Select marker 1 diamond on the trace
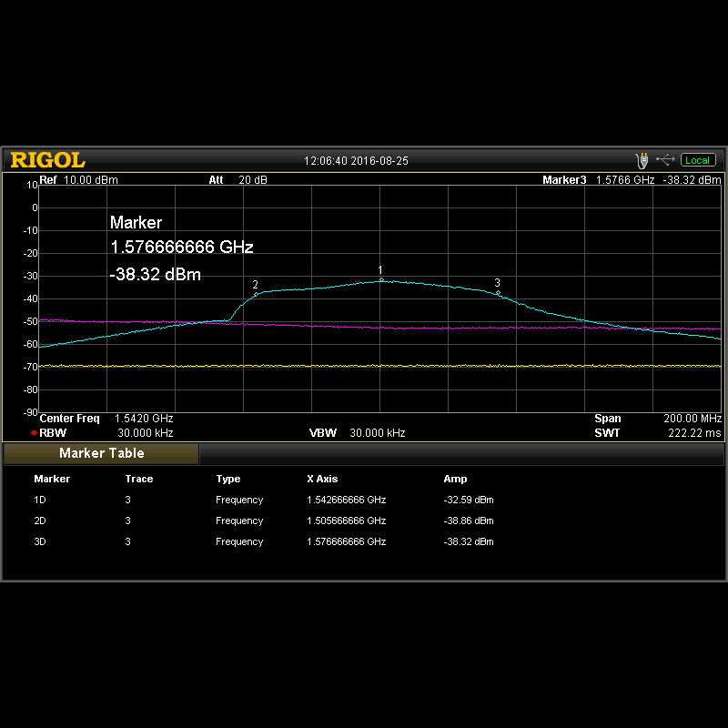 (x=381, y=279)
